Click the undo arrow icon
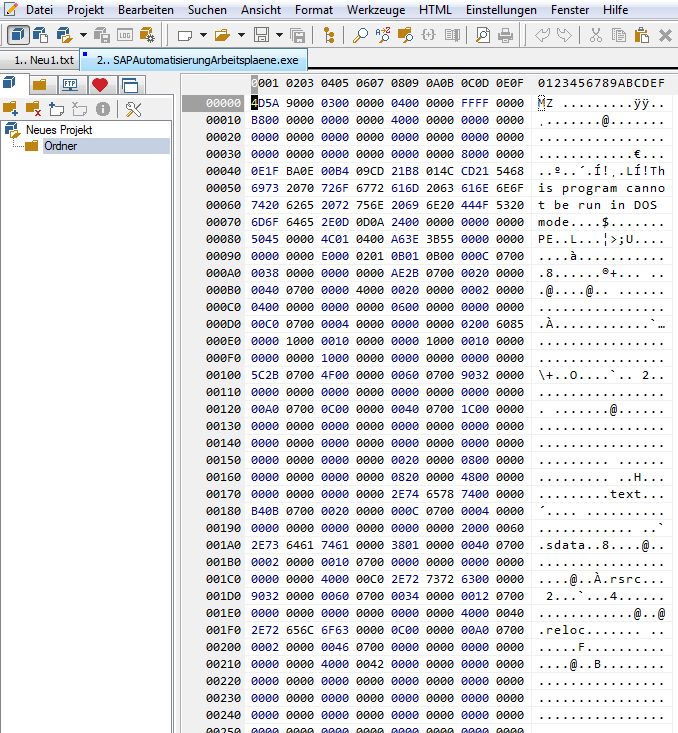 pos(542,35)
